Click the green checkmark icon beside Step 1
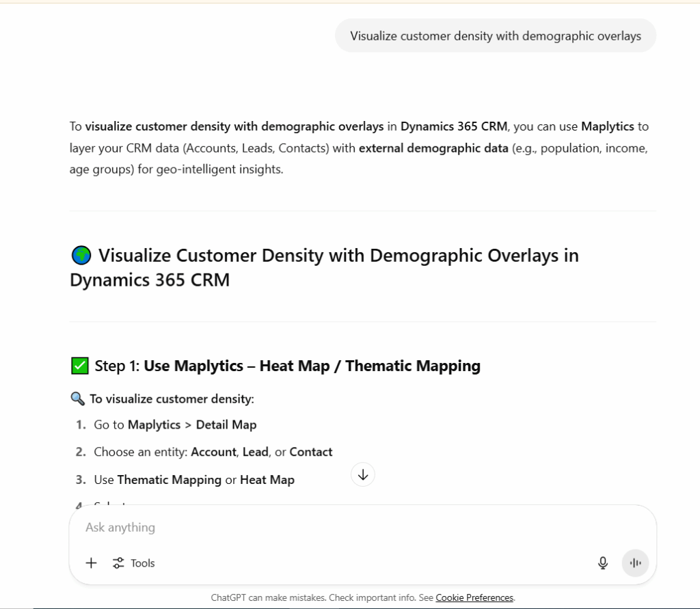Viewport: 700px width, 609px height. [x=79, y=366]
